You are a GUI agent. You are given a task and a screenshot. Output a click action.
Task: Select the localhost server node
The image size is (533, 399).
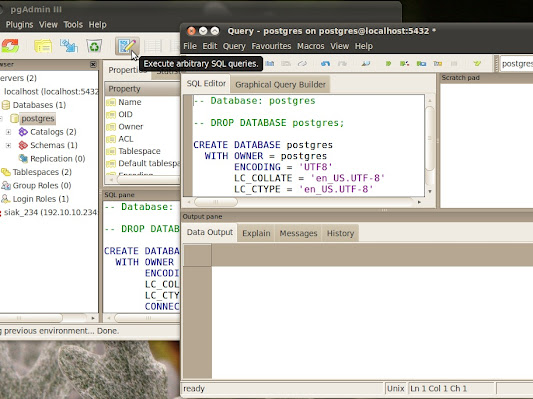(x=51, y=91)
